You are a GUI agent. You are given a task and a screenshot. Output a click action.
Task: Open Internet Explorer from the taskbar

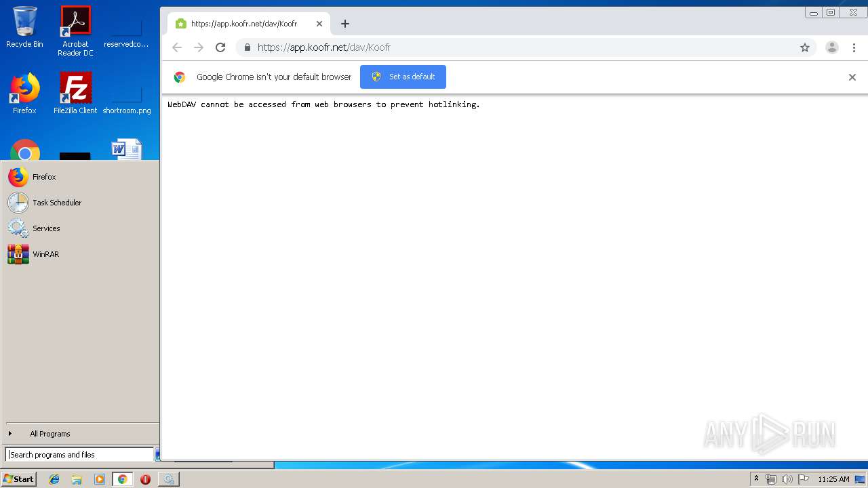click(x=54, y=479)
